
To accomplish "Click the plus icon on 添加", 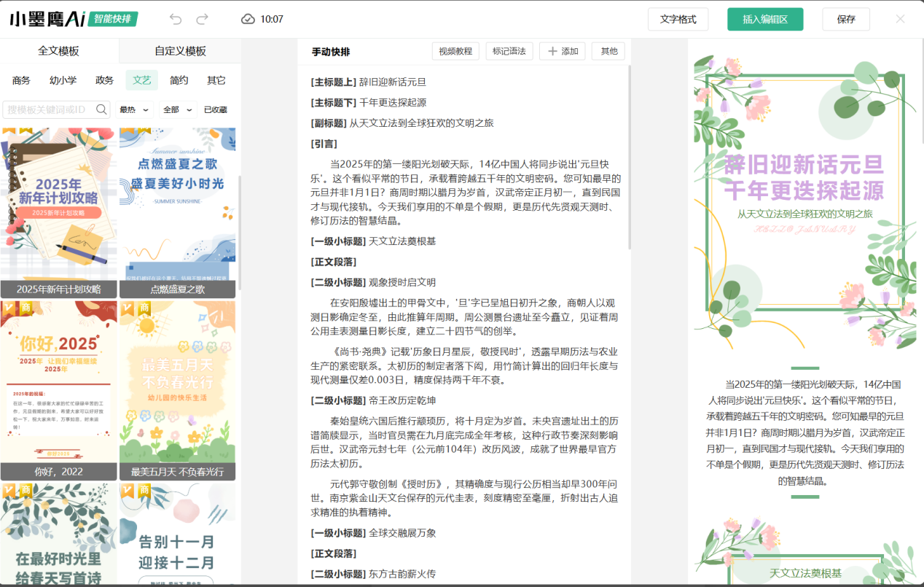I will tap(552, 51).
